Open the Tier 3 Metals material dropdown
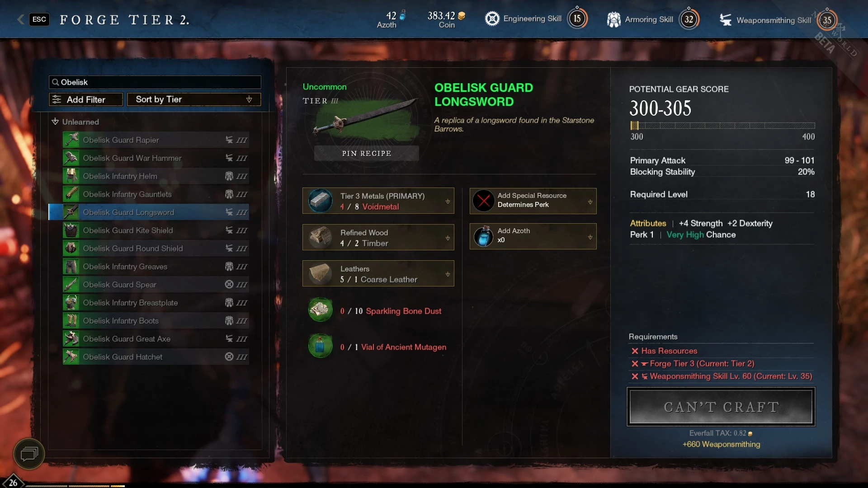The width and height of the screenshot is (868, 488). 448,202
